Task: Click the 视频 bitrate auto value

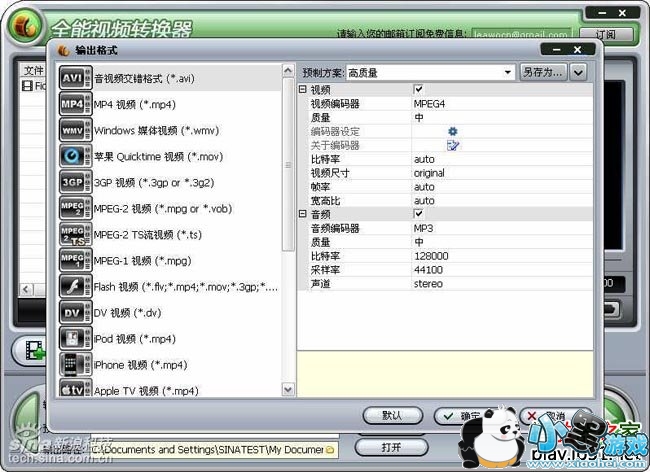Action: tap(424, 159)
